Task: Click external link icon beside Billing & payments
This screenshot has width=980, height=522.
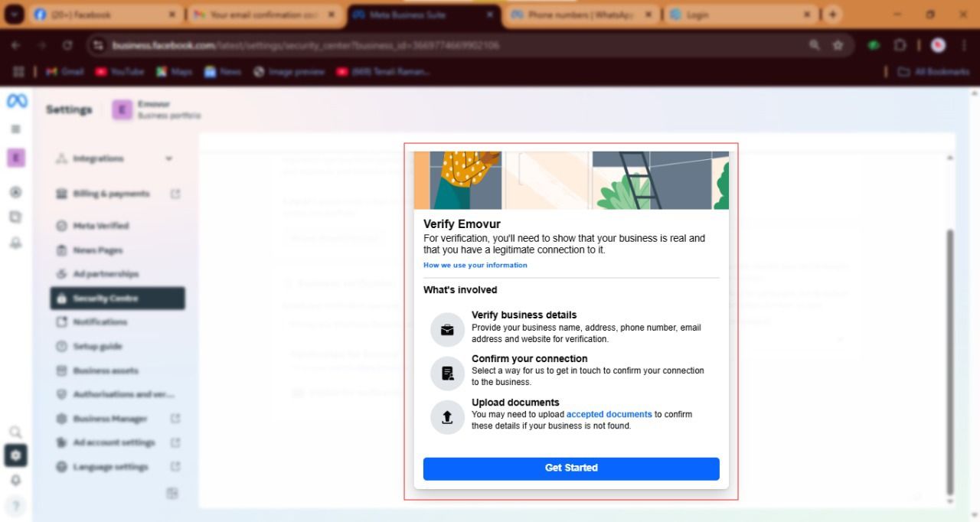Action: point(175,194)
